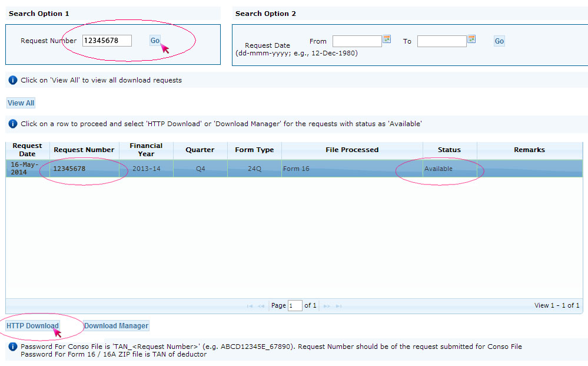Sort by File Processed column header
Image resolution: width=588 pixels, height=366 pixels.
352,150
